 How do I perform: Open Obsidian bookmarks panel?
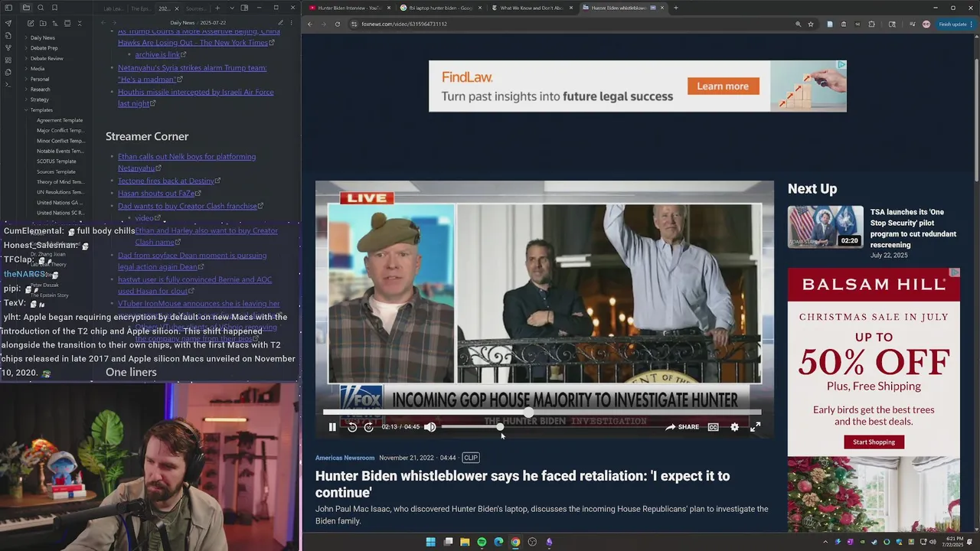pyautogui.click(x=54, y=8)
